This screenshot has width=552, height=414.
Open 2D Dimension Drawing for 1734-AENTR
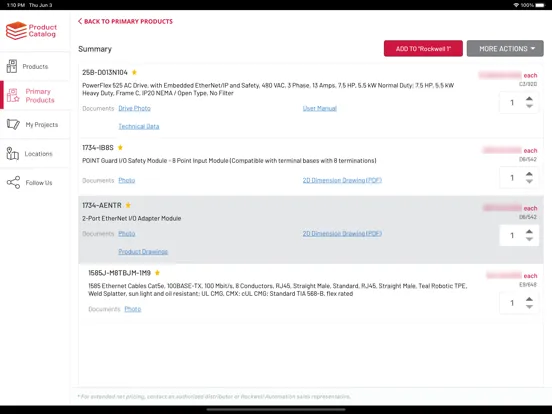coord(342,233)
